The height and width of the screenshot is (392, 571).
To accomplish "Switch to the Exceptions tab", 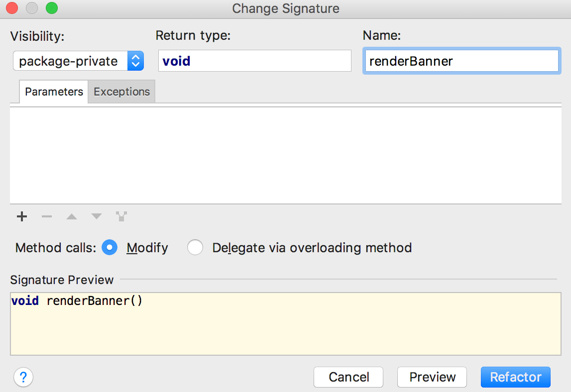I will coord(121,92).
